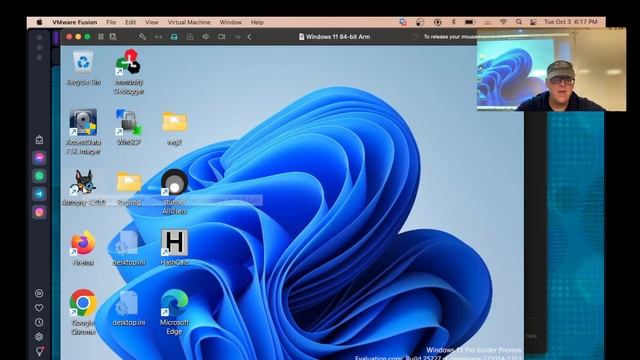Viewport: 640px width, 360px height.
Task: Select the AccessData FTK Imager shortcut
Action: pos(83,131)
